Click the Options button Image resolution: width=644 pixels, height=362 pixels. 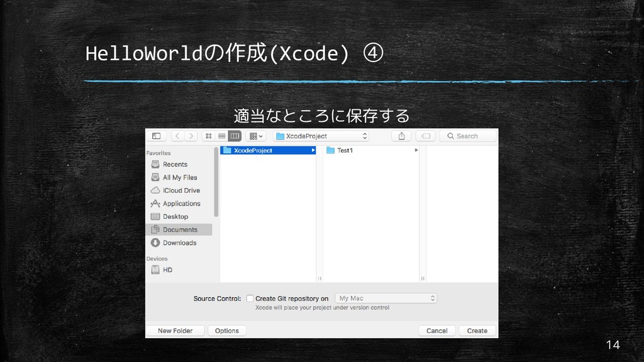coord(226,331)
